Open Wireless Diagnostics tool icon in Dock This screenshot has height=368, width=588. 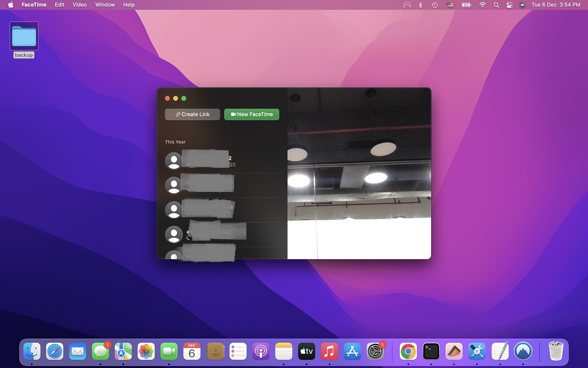coord(477,352)
